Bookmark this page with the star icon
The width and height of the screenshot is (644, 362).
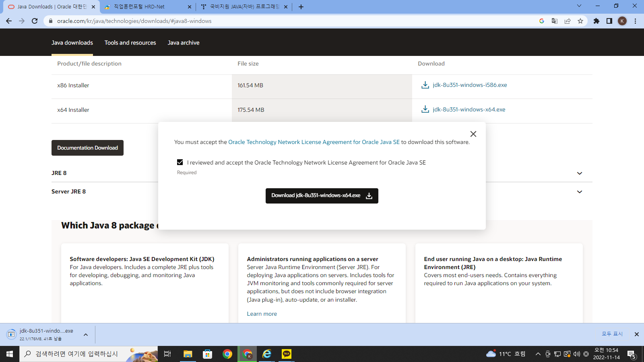(580, 21)
